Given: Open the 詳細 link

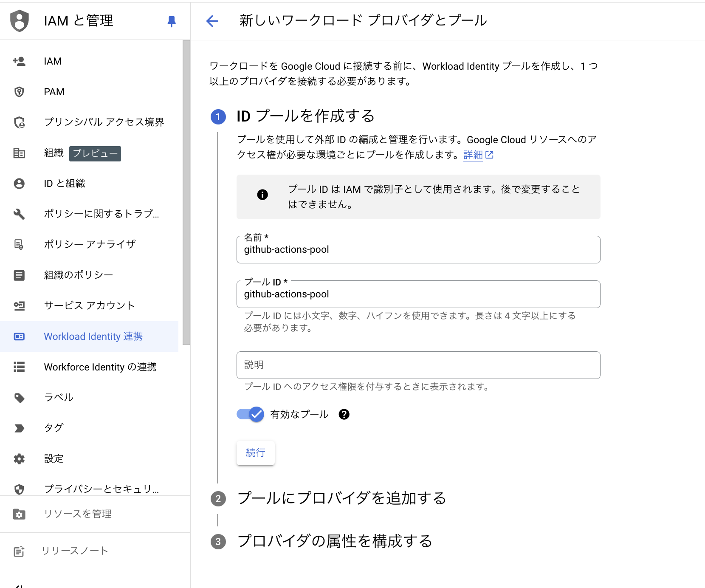Looking at the screenshot, I should click(x=478, y=155).
